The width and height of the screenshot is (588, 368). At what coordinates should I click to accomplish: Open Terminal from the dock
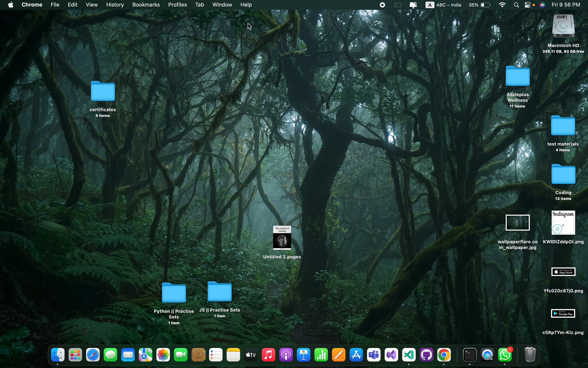click(x=469, y=355)
